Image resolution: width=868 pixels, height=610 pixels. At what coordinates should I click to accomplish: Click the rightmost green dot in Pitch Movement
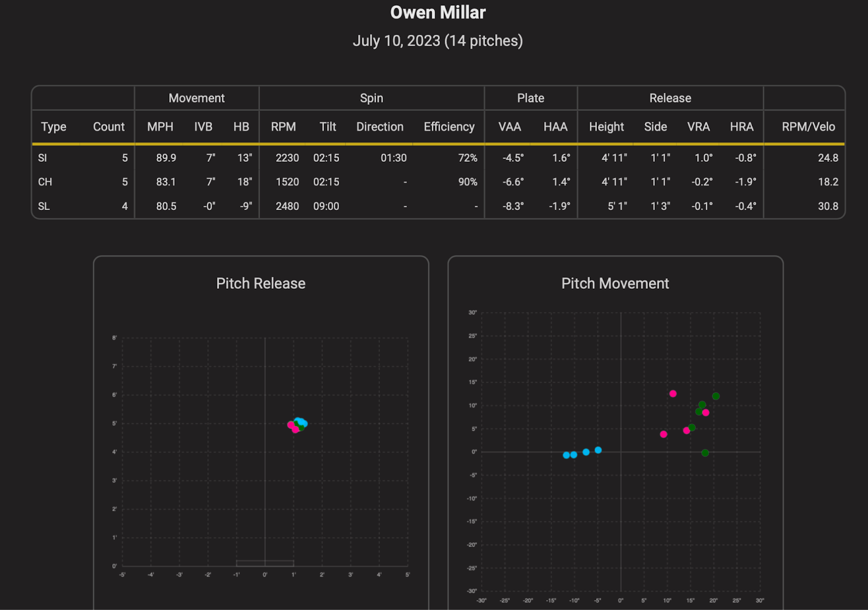716,396
